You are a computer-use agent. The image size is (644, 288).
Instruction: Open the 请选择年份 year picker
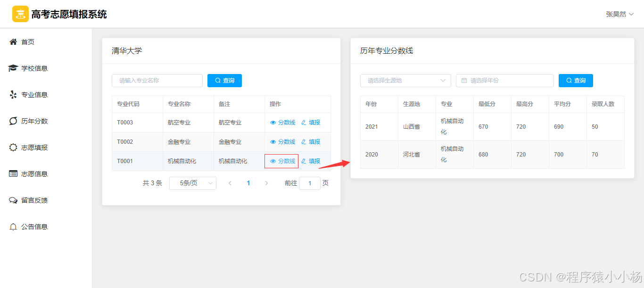click(x=505, y=81)
